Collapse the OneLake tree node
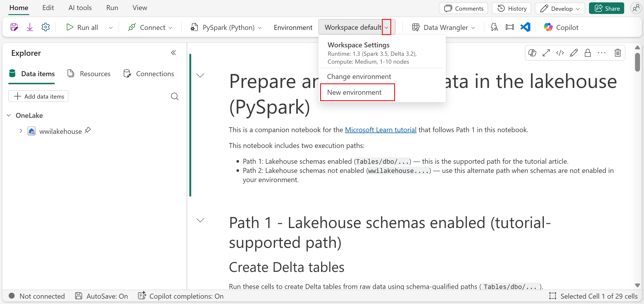644x304 pixels. tap(9, 115)
